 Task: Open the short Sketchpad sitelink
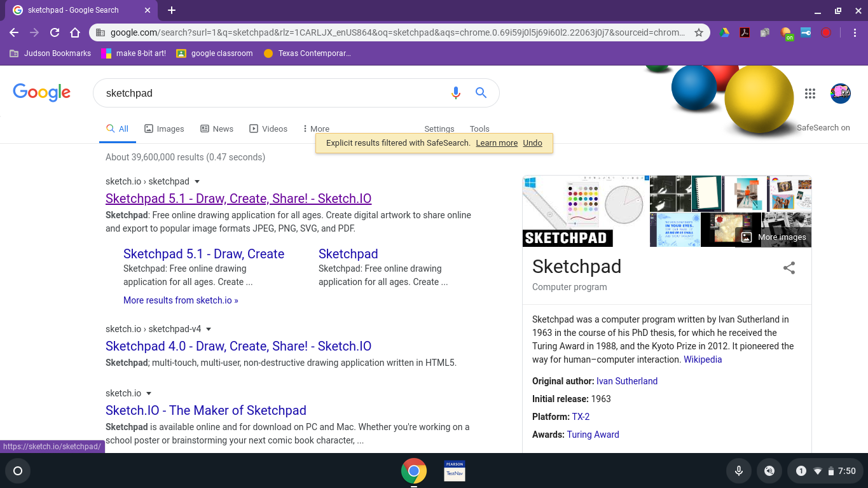click(348, 254)
